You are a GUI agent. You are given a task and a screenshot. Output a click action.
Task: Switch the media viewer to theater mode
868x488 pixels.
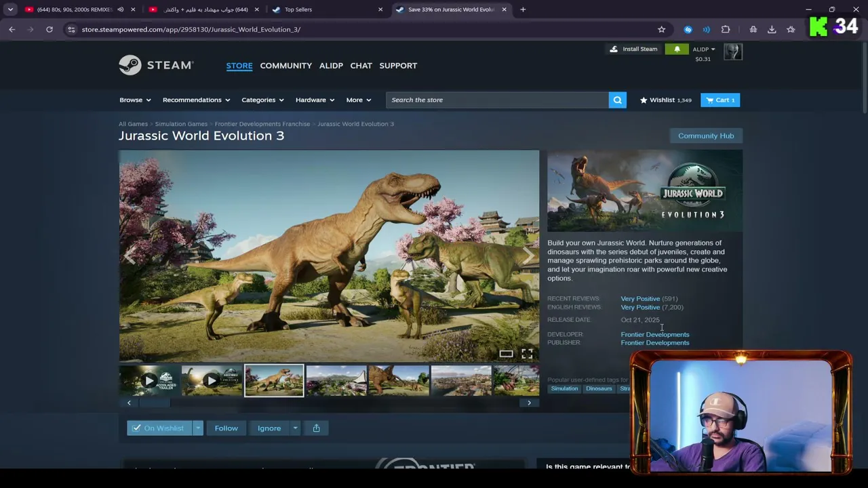506,354
